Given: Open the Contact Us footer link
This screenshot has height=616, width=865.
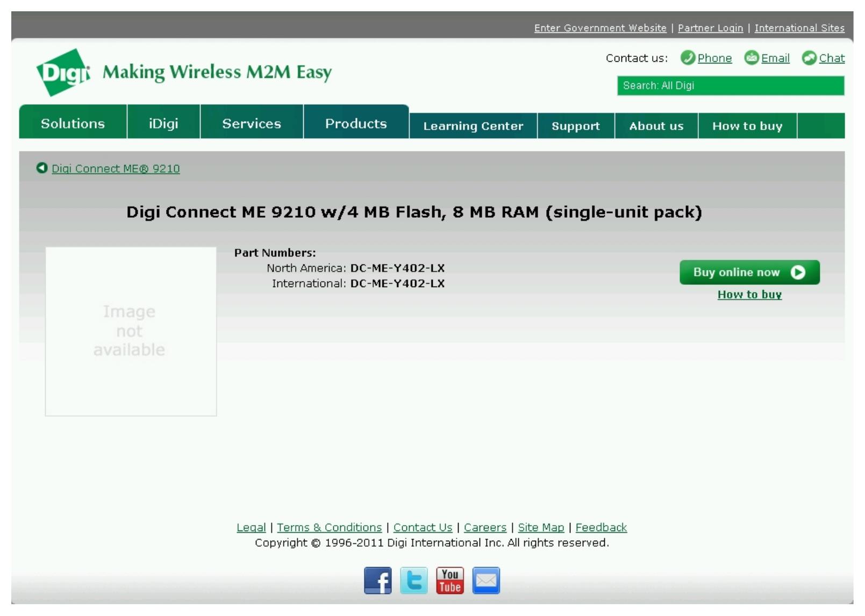Looking at the screenshot, I should pyautogui.click(x=423, y=528).
